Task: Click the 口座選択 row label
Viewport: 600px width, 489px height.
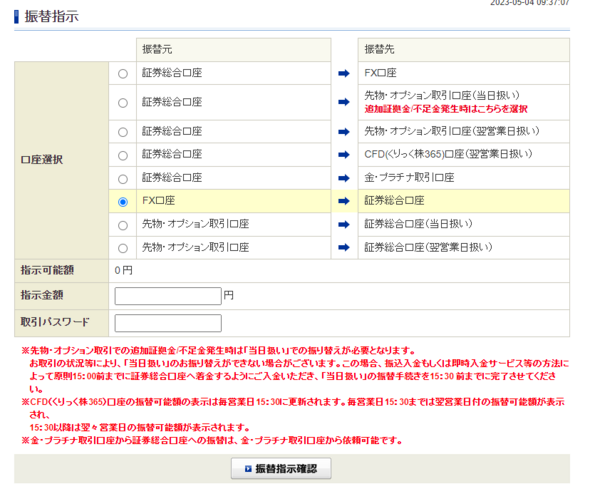Action: [x=42, y=160]
